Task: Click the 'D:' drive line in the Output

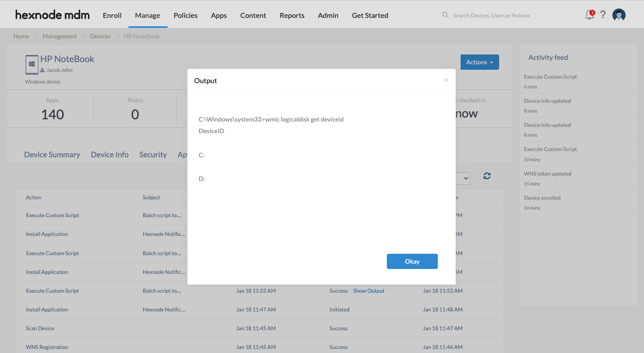Action: 202,179
